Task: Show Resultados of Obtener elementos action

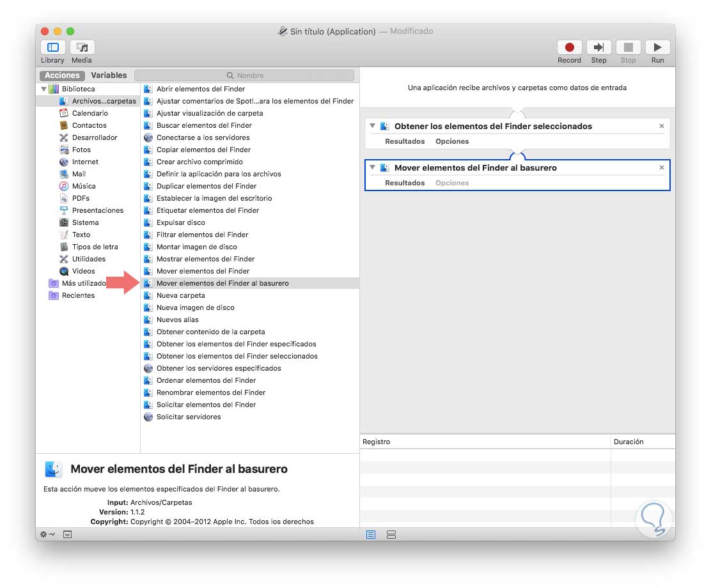Action: [405, 141]
